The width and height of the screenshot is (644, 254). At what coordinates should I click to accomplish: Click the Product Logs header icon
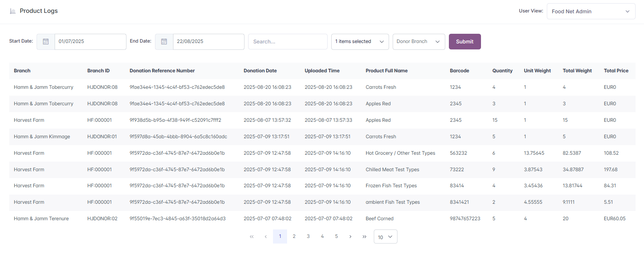13,11
